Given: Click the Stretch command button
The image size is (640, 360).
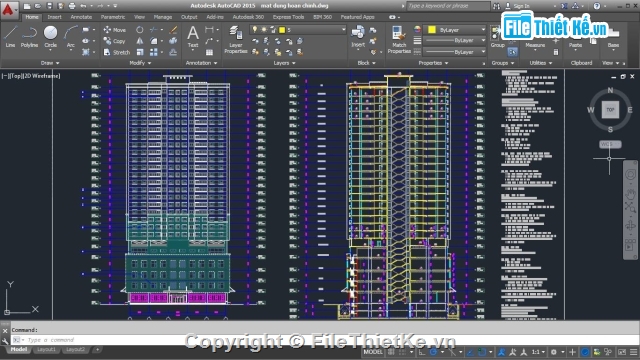Looking at the screenshot, I should coord(117,52).
